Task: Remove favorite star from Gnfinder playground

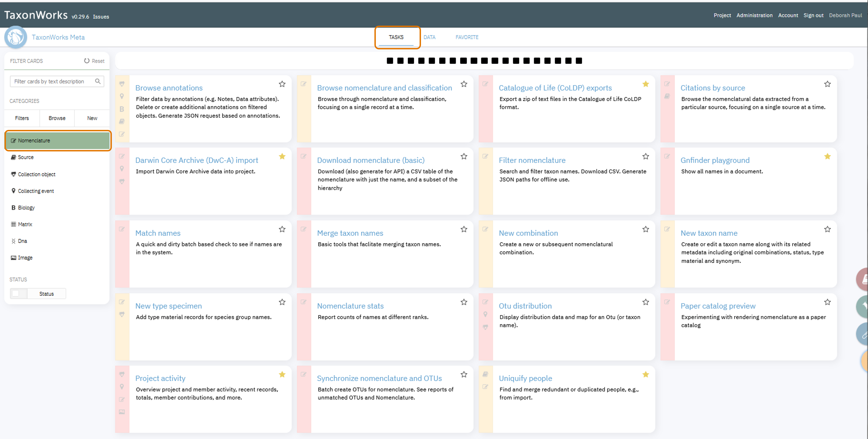Action: 827,156
